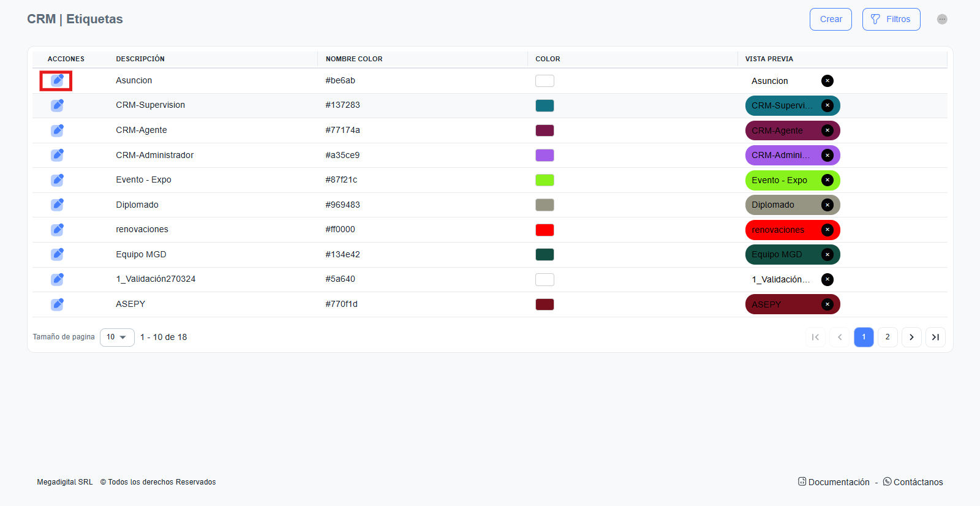Open edit pencil for Evento - Expo
980x506 pixels.
point(57,180)
